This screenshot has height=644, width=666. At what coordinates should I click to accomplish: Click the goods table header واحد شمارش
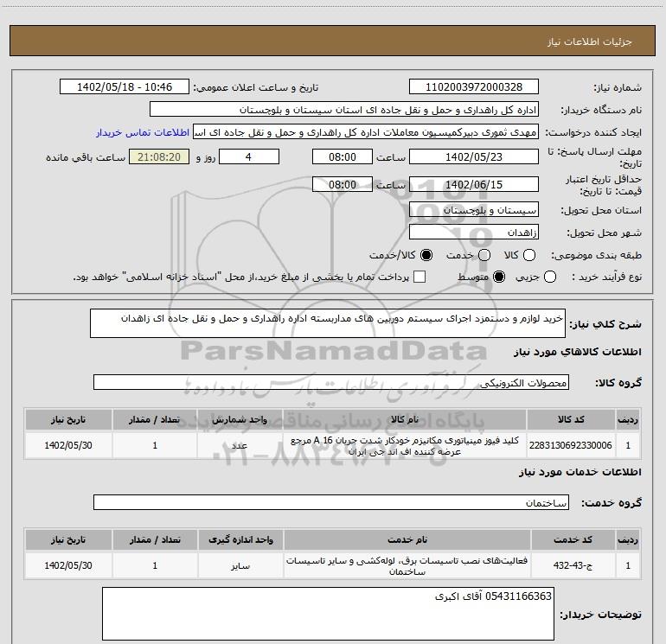[x=240, y=419]
